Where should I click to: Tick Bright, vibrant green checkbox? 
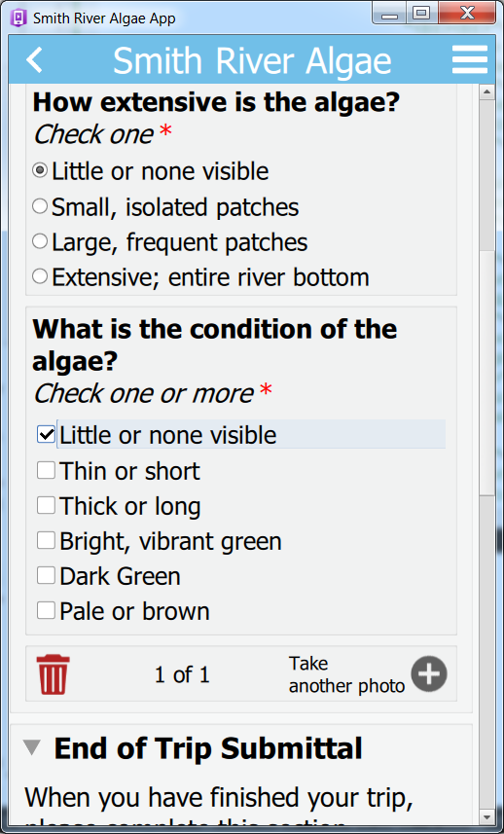(47, 540)
